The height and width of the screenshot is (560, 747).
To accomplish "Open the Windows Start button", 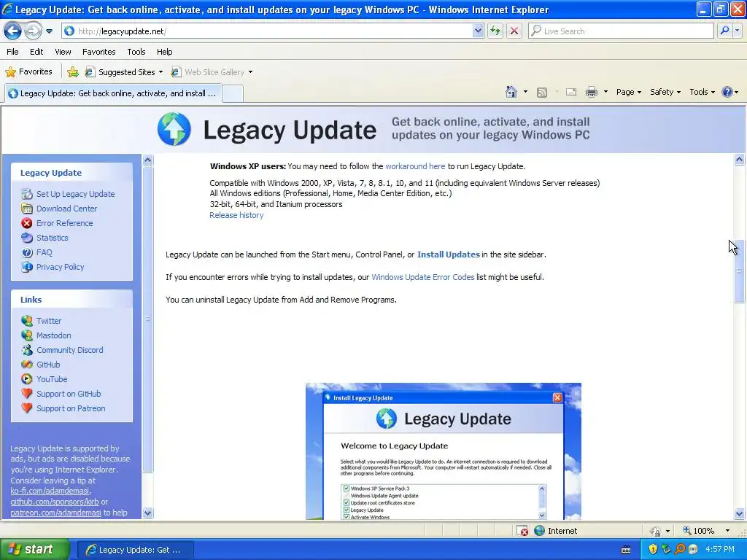I will [34, 550].
